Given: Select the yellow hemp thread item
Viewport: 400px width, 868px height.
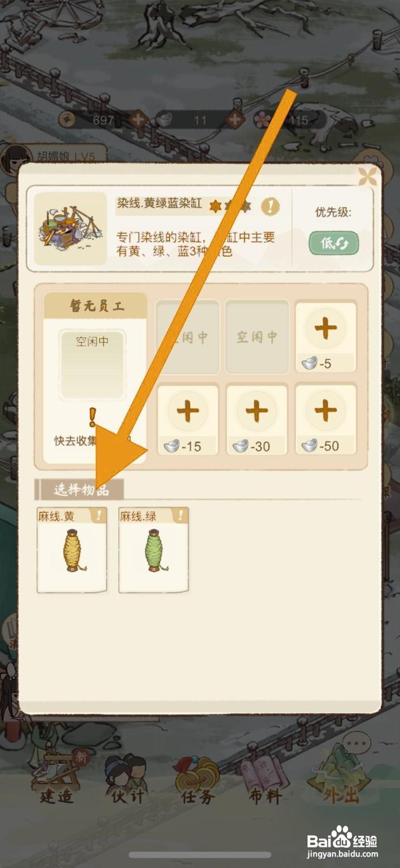Looking at the screenshot, I should (72, 550).
